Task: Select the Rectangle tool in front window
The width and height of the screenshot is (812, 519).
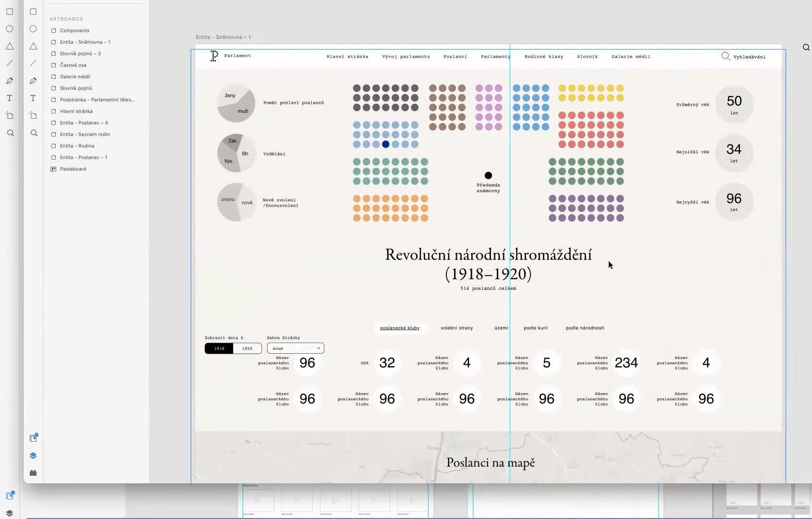Action: point(33,12)
